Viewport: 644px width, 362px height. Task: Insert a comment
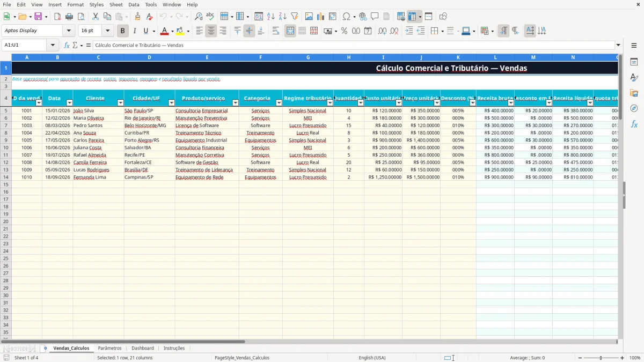(375, 17)
